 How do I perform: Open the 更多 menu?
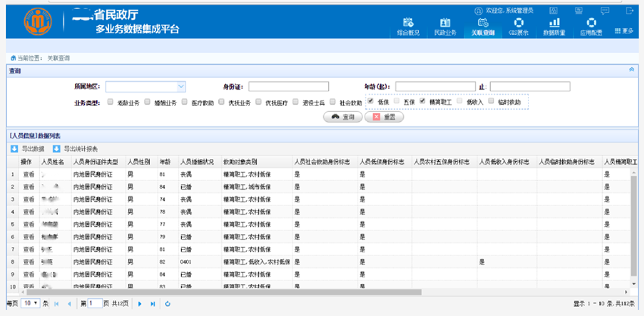click(x=624, y=31)
